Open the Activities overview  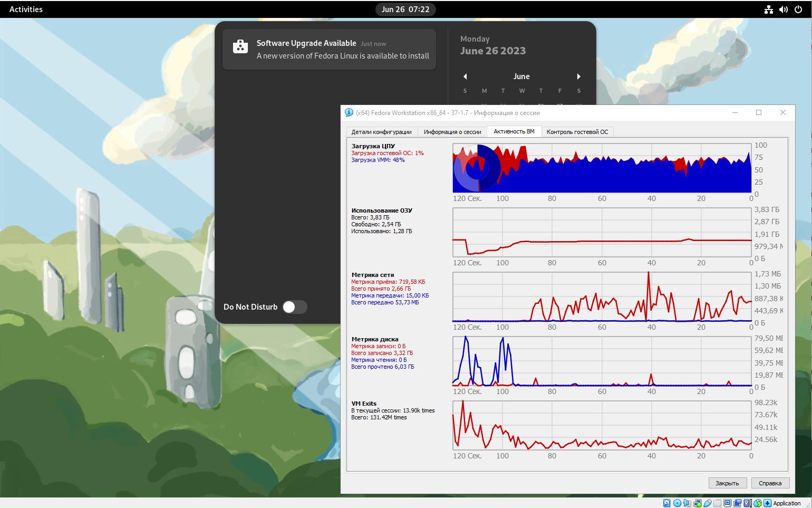pos(26,9)
